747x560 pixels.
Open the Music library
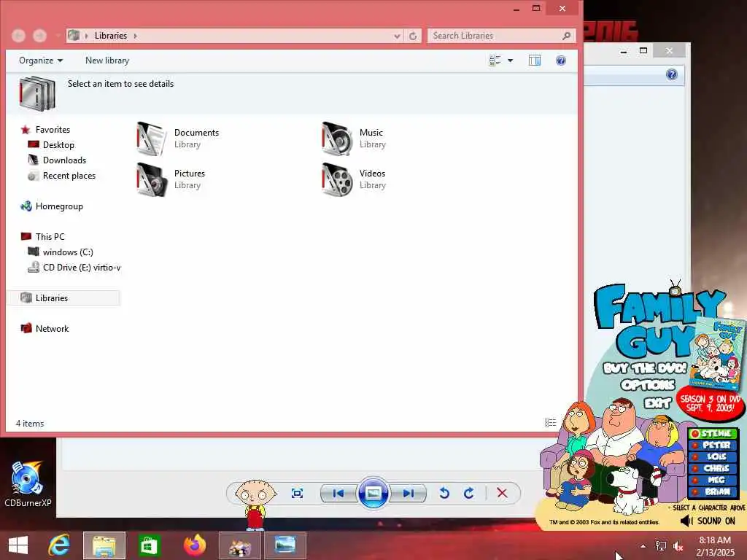click(x=355, y=139)
